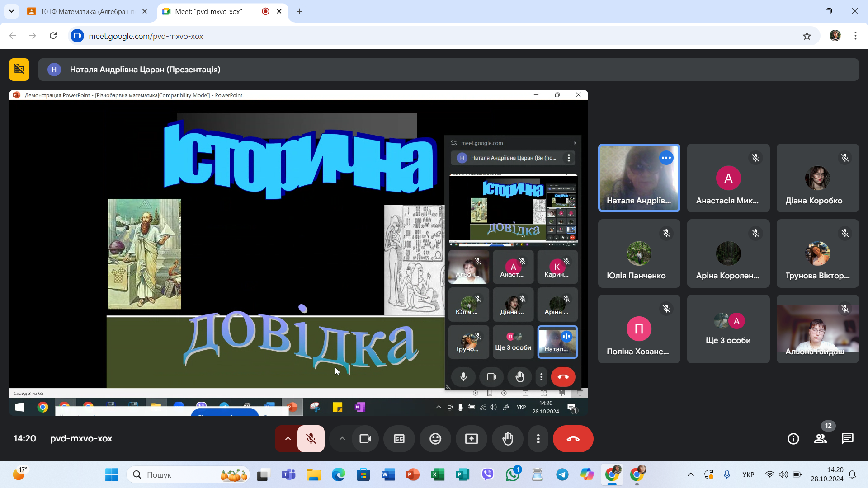This screenshot has height=488, width=868.
Task: Open the chat with everyone panel
Action: (847, 439)
